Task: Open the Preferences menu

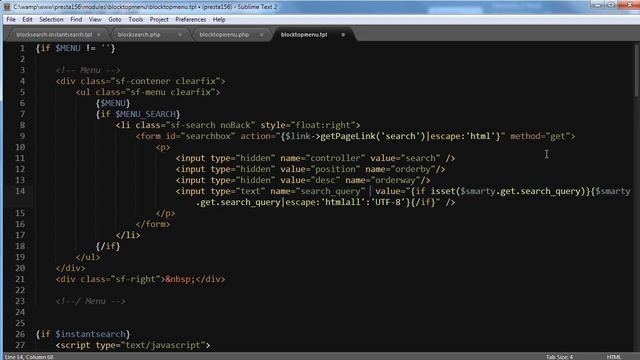Action: (190, 20)
